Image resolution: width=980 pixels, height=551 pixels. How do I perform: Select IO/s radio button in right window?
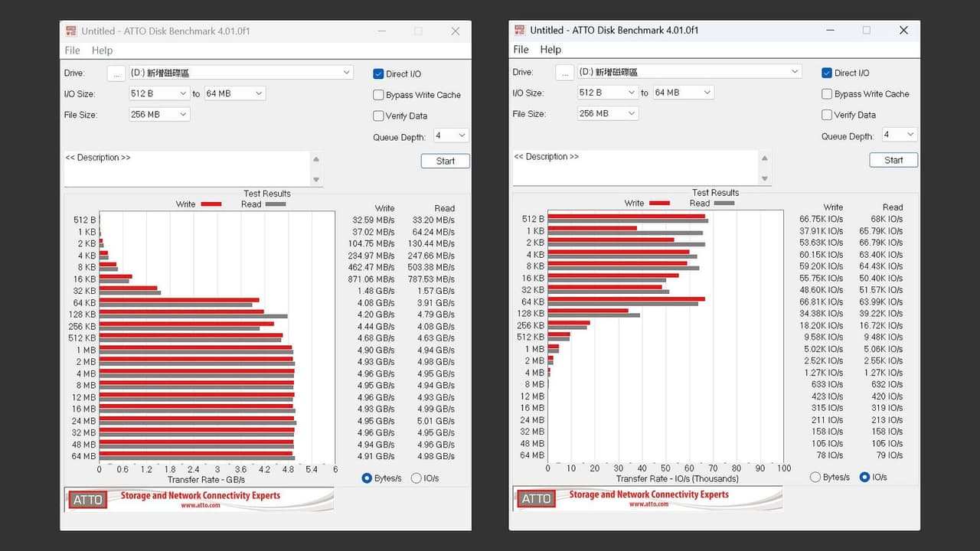[x=865, y=478]
